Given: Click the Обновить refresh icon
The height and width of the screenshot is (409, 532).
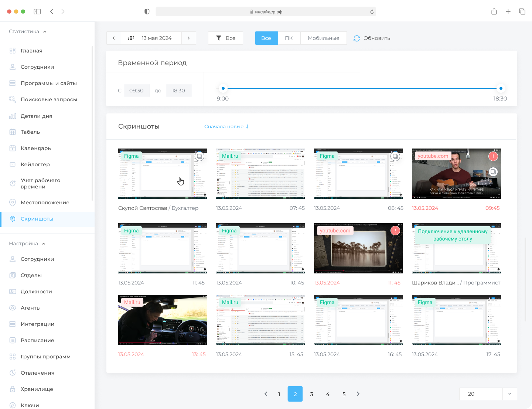Looking at the screenshot, I should (x=357, y=38).
